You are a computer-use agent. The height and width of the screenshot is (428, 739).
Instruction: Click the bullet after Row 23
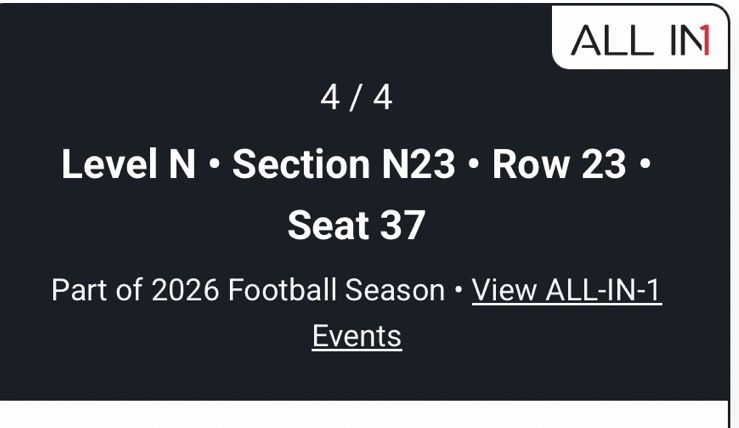645,163
